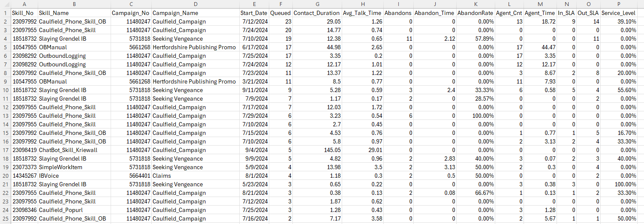Click the start date 5/9/2024

[x=254, y=167]
